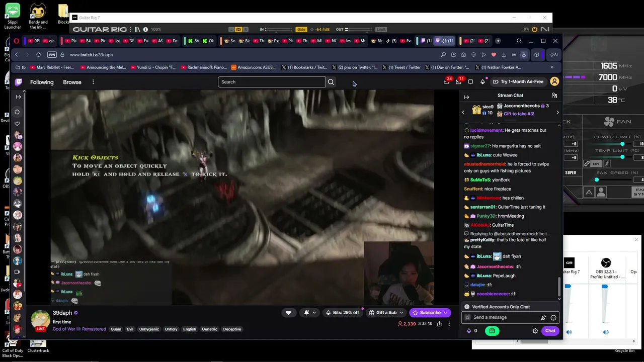The width and height of the screenshot is (644, 362).
Task: Click the heart follow button under stream
Action: 288,313
